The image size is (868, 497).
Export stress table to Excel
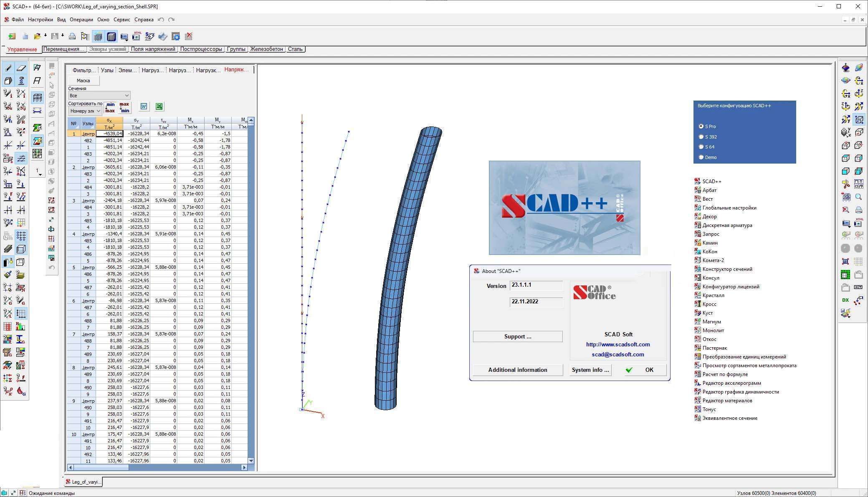pos(159,106)
